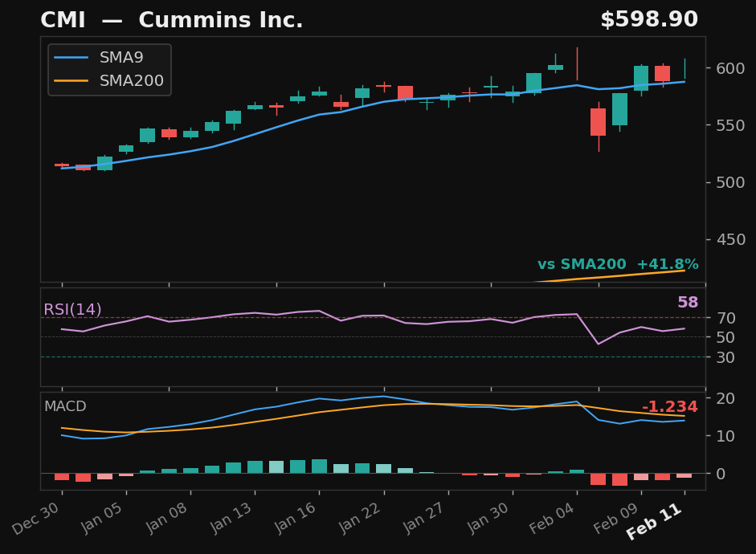Image resolution: width=756 pixels, height=554 pixels.
Task: Click the Jan 22 date label
Action: pyautogui.click(x=360, y=517)
